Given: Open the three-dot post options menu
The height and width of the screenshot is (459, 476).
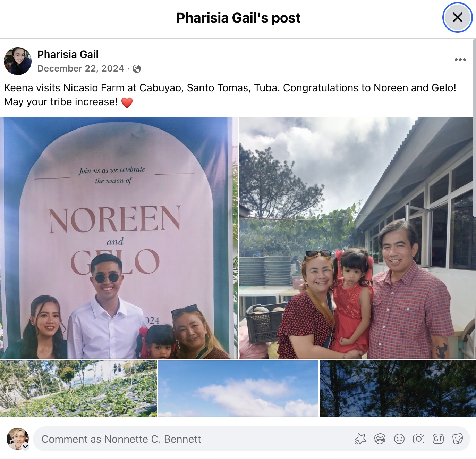Looking at the screenshot, I should (460, 60).
